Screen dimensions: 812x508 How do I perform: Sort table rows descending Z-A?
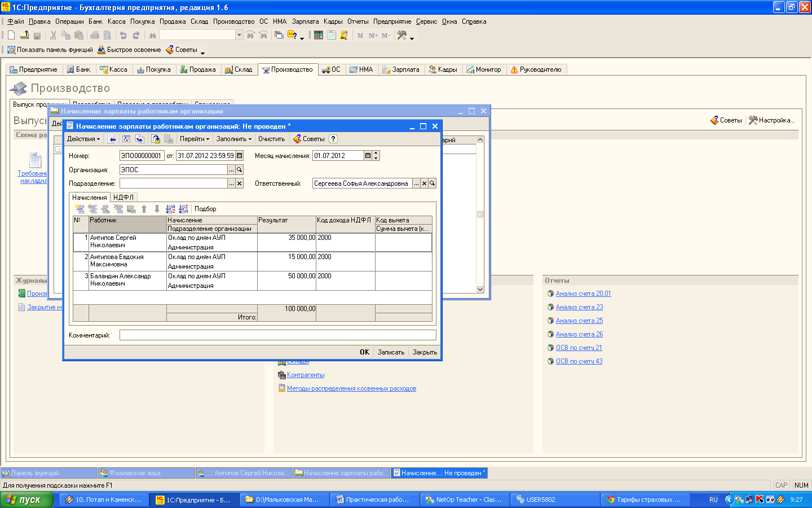[183, 209]
